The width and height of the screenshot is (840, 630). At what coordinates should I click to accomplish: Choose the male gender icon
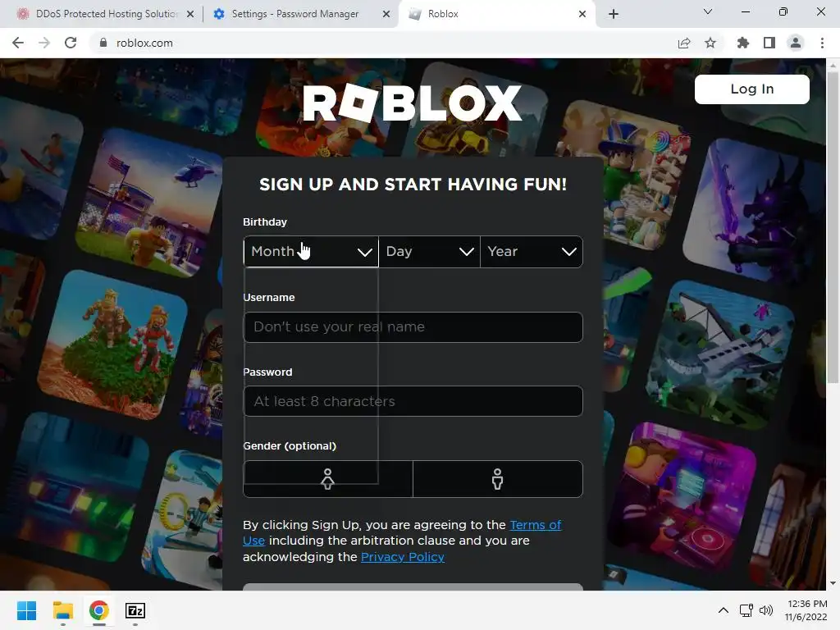498,479
